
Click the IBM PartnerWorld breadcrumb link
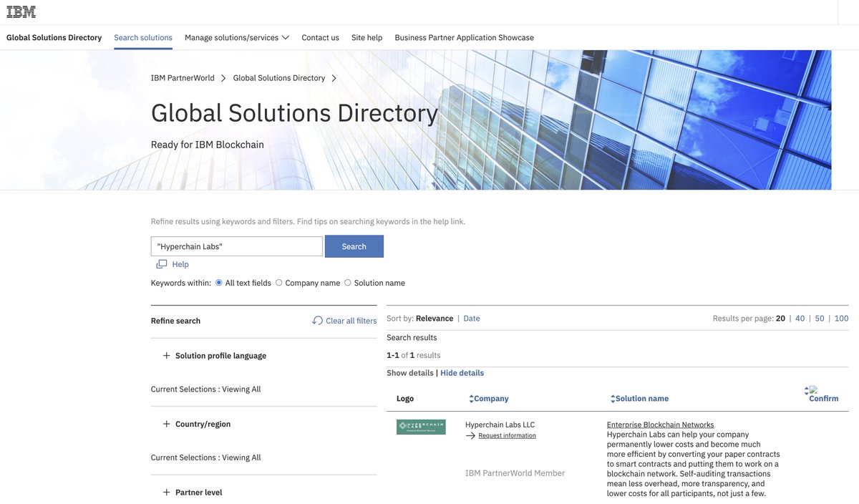click(x=183, y=78)
